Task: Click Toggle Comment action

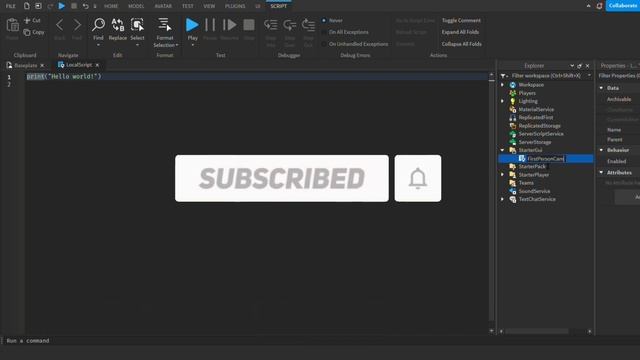Action: pos(461,20)
